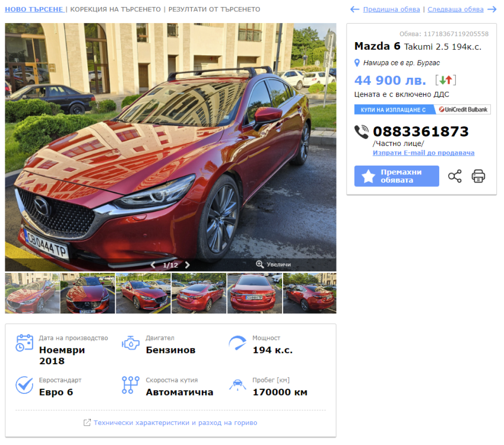The image size is (504, 445).
Task: Go to next photo arrow
Action: pyautogui.click(x=188, y=265)
